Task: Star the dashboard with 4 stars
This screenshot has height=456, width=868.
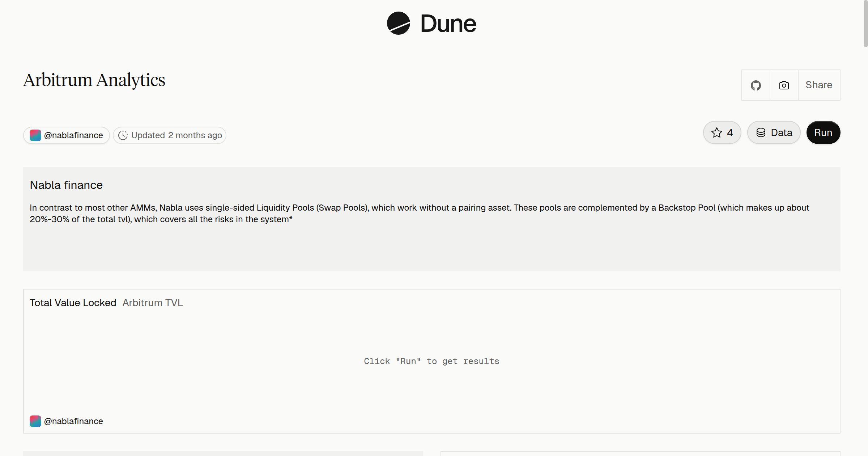Action: 722,132
